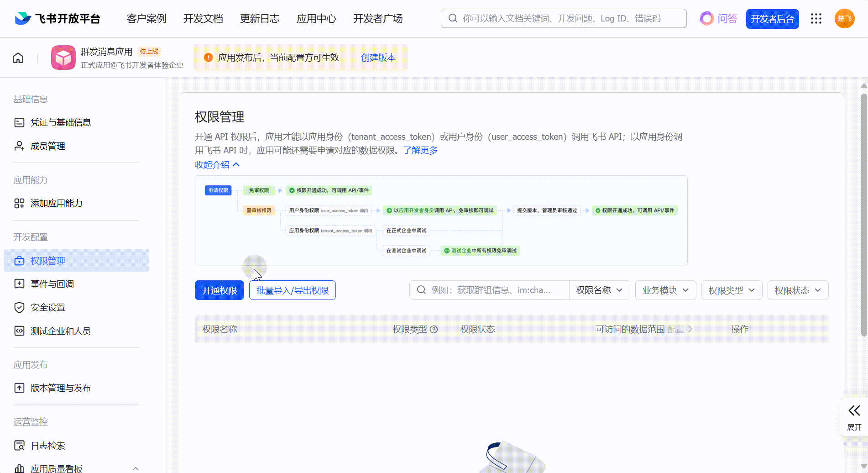Open the 权限名称 search type dropdown
The width and height of the screenshot is (868, 473).
[599, 290]
